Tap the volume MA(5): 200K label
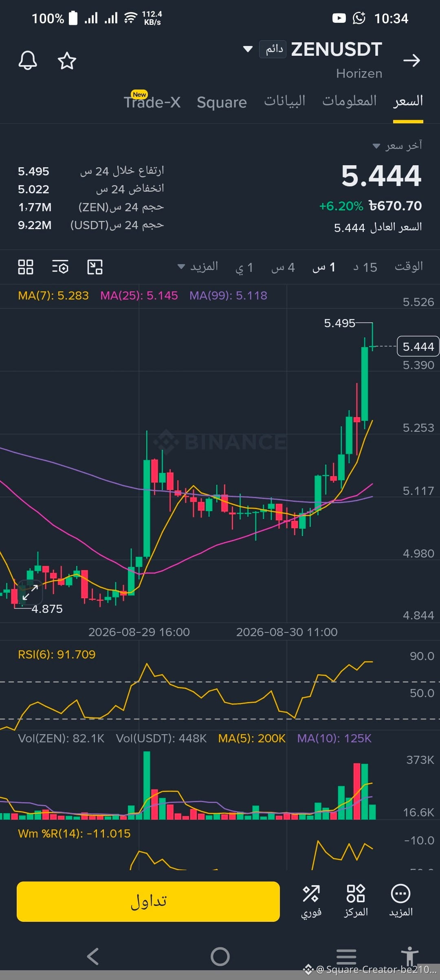This screenshot has width=440, height=980. pyautogui.click(x=252, y=738)
